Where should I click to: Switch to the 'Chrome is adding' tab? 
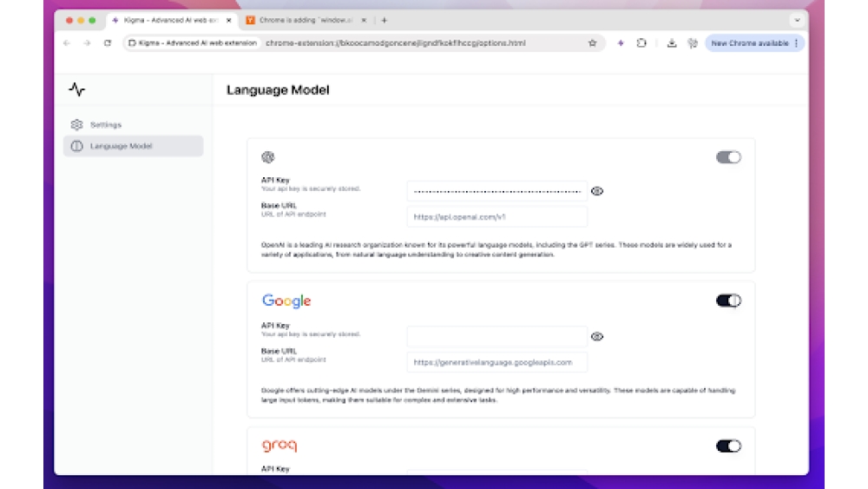pos(306,20)
